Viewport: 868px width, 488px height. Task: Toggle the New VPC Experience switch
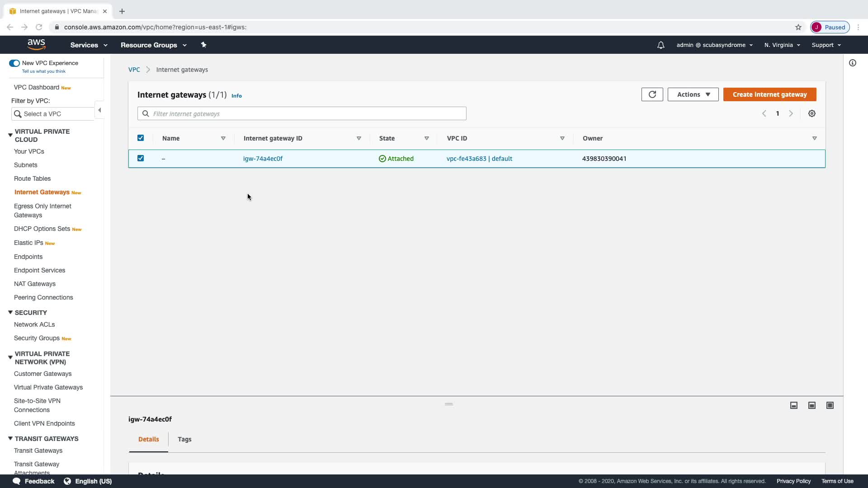[x=14, y=63]
